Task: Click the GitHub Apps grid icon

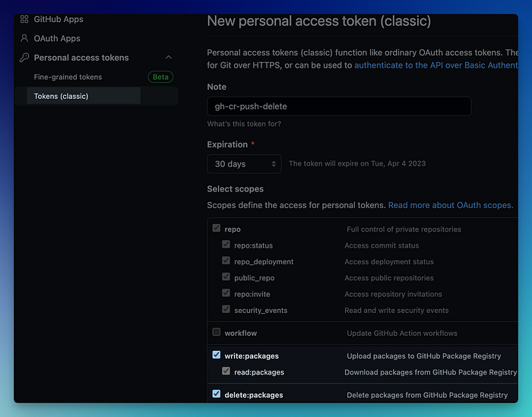Action: 24,19
